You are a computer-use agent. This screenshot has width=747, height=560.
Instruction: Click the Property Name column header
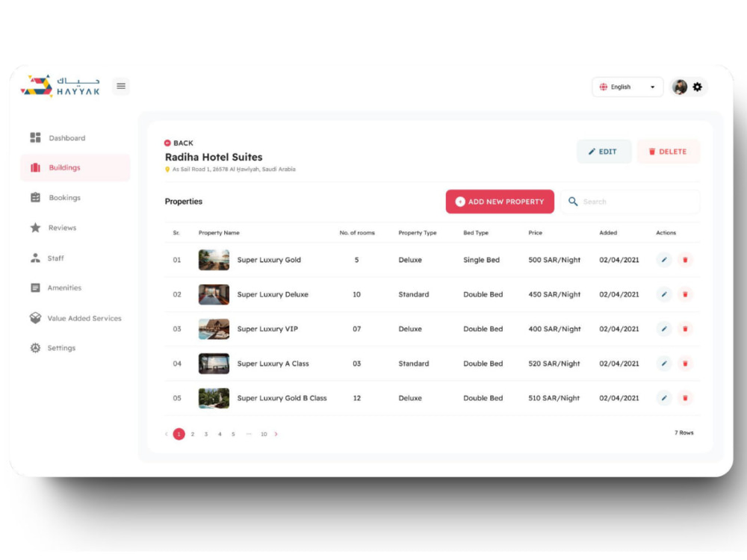click(219, 233)
